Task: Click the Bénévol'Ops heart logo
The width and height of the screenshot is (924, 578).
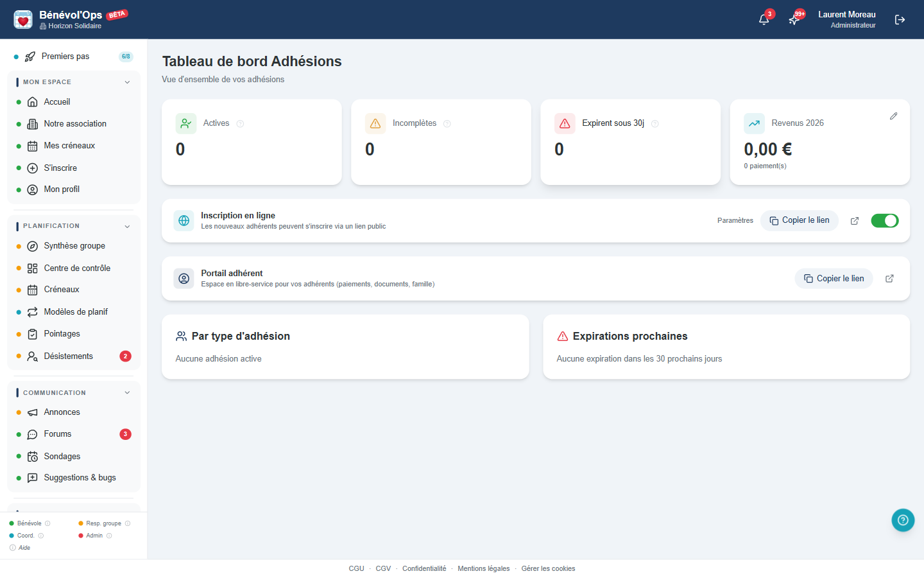Action: pos(23,19)
